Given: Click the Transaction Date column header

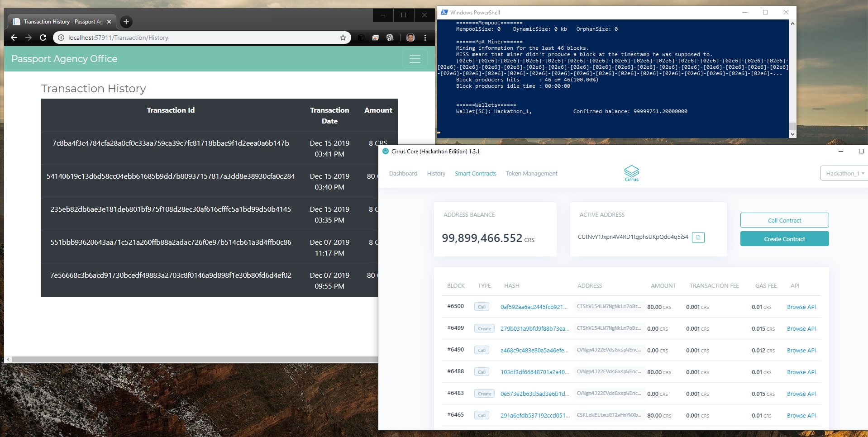Looking at the screenshot, I should tap(329, 116).
